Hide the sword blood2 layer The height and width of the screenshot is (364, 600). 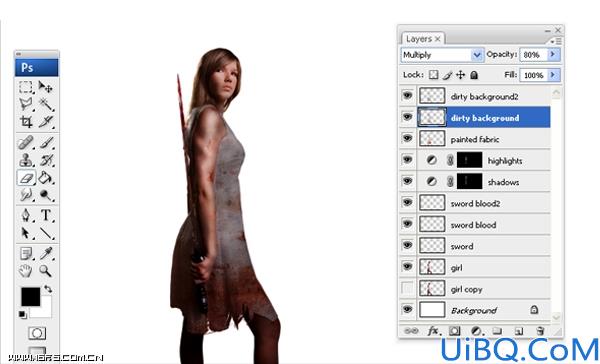point(408,202)
